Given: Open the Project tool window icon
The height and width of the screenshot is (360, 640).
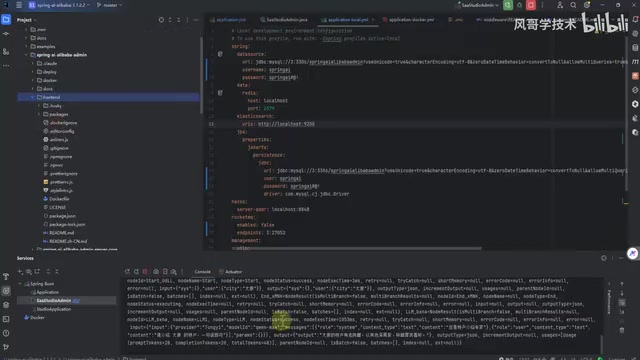Looking at the screenshot, I should click(x=6, y=20).
